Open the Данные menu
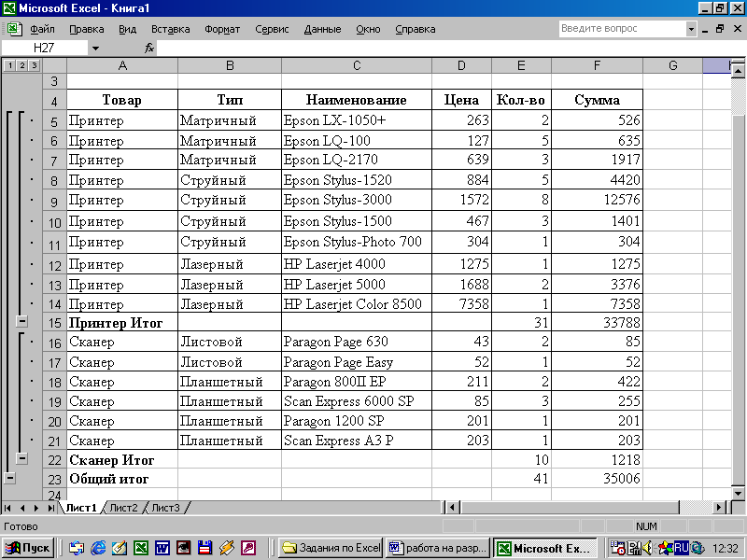 coord(322,29)
